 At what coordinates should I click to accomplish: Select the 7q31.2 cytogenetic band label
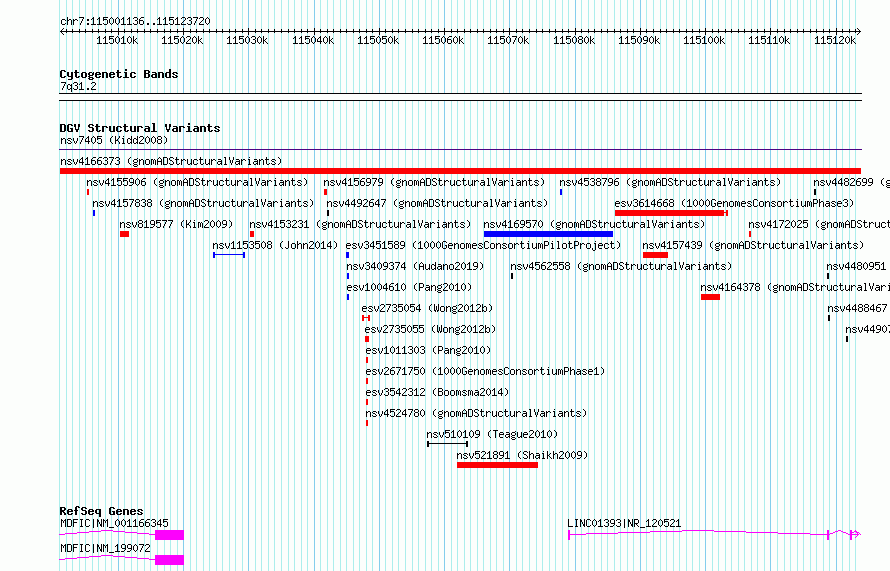click(x=78, y=86)
